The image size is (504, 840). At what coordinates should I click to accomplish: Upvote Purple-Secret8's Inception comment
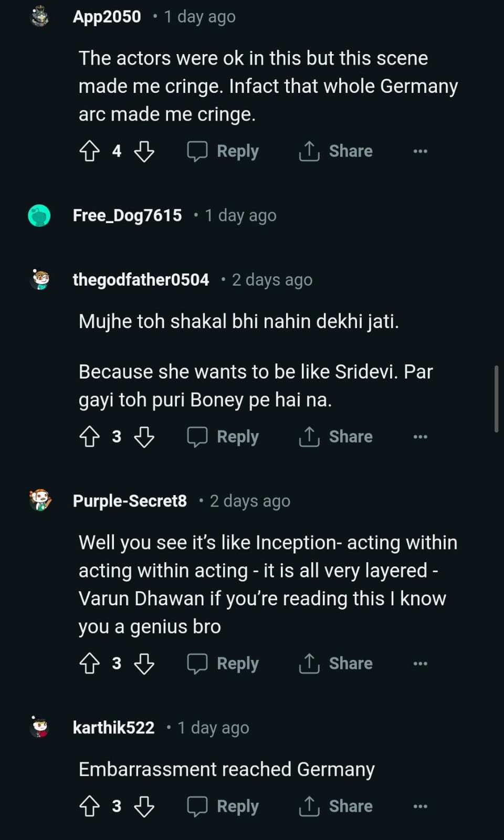(89, 664)
